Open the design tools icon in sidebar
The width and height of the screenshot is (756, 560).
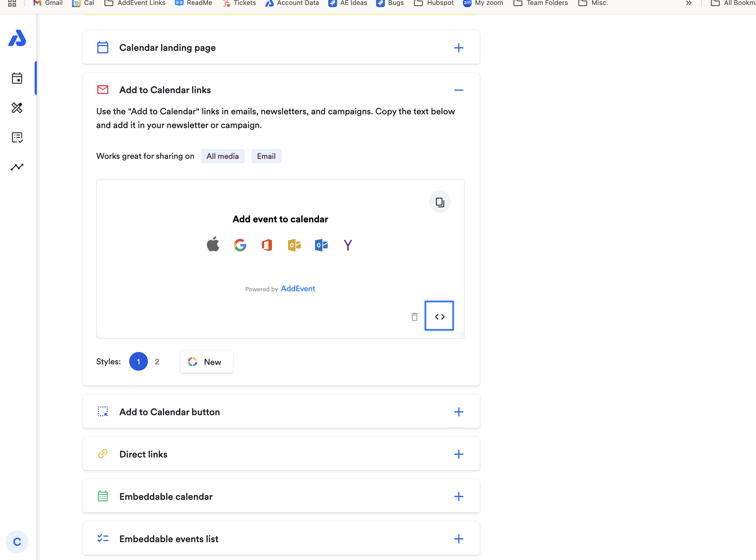17,108
